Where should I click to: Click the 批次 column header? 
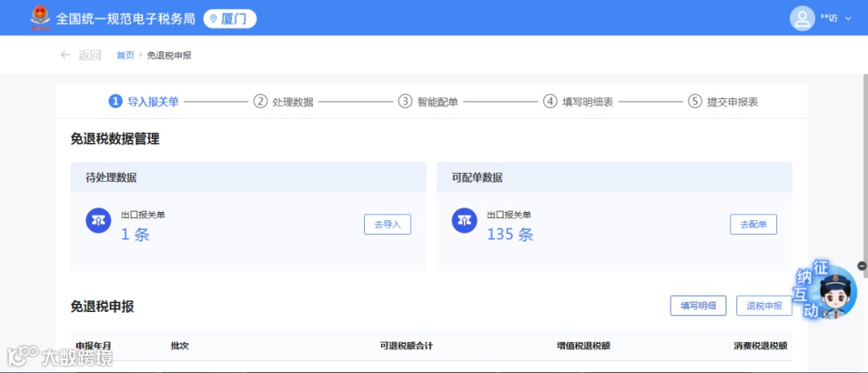(180, 346)
